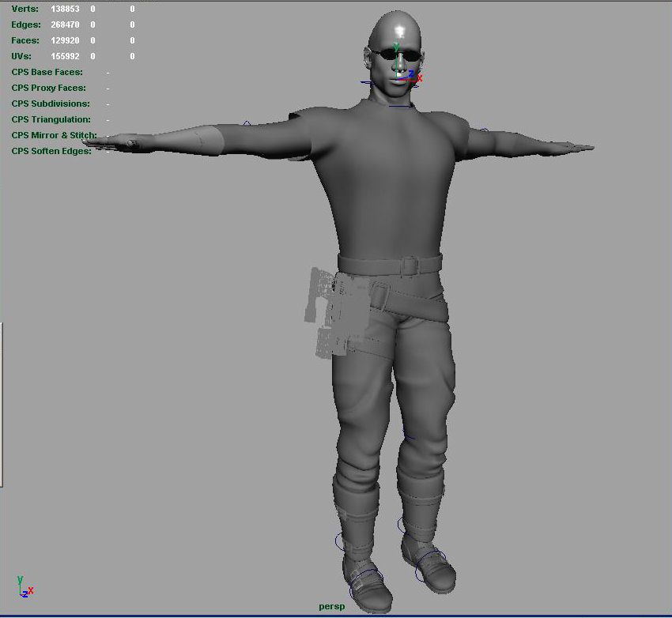Screen dimensions: 672x618
Task: Click the persp camera name label
Action: [x=333, y=607]
